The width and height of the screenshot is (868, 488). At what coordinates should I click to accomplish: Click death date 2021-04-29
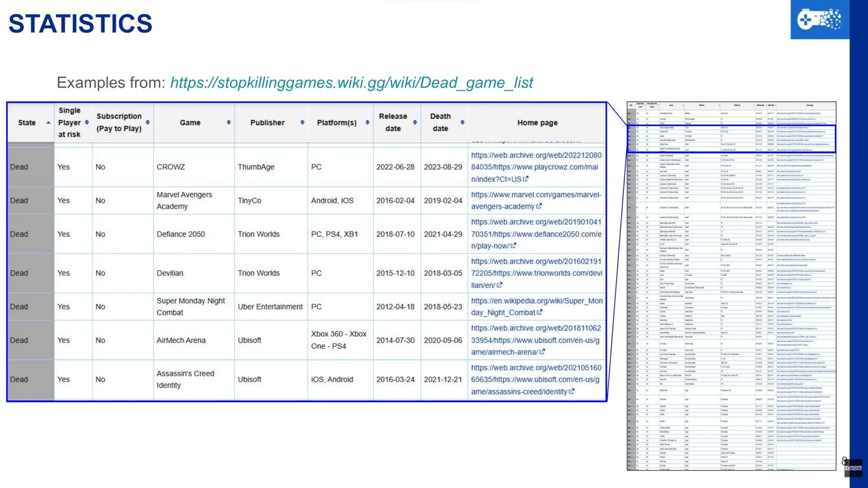coord(443,234)
